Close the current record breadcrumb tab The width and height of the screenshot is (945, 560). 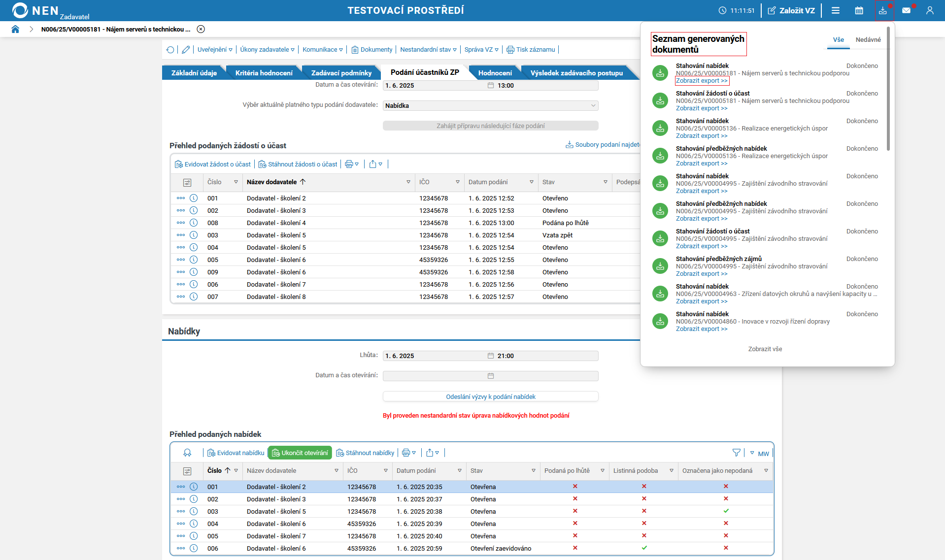tap(201, 29)
